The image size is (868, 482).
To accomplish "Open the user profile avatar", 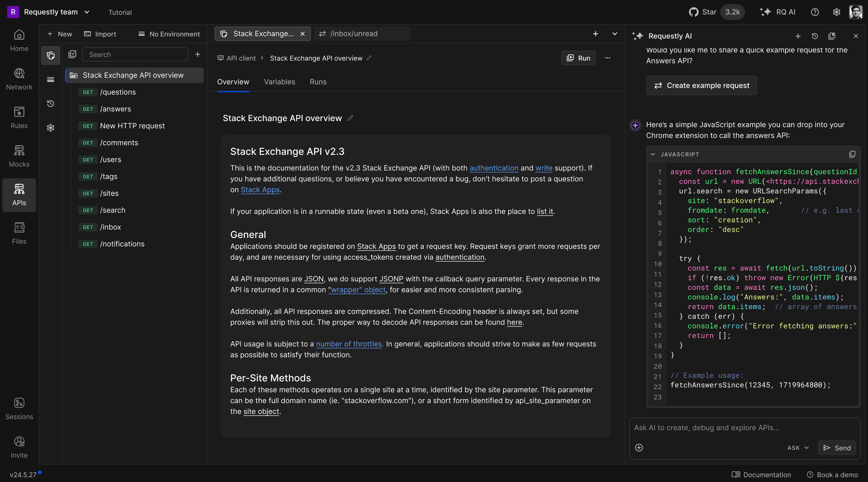I will (x=856, y=12).
